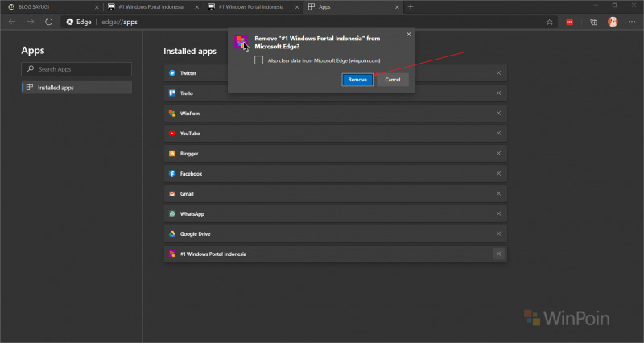Focus the Search Apps field

[76, 69]
